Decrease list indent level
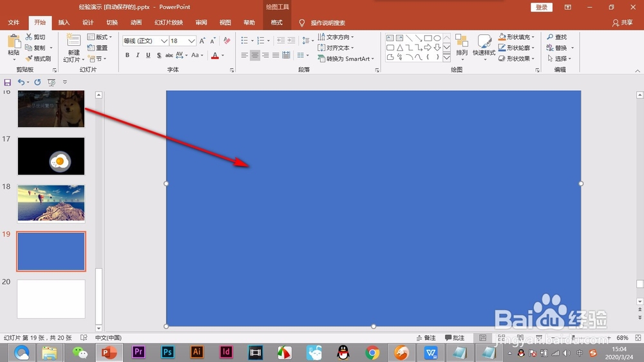644x362 pixels. click(x=281, y=41)
